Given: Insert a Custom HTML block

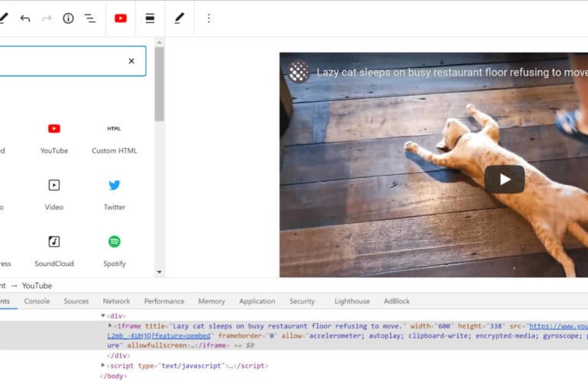Looking at the screenshot, I should point(115,138).
